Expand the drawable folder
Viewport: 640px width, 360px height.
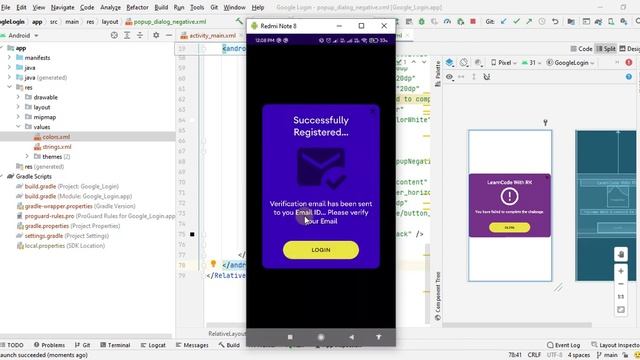point(18,97)
